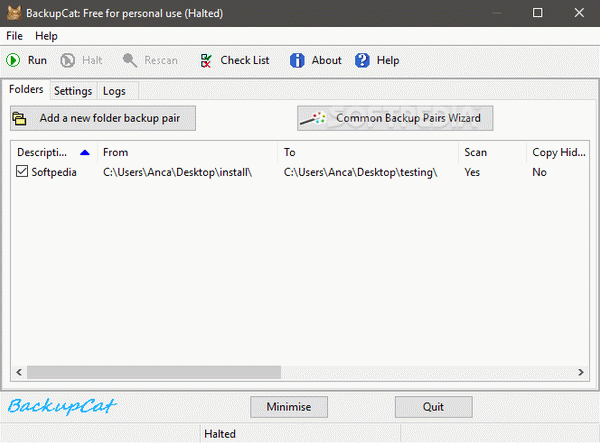Viewport: 600px width, 443px height.
Task: Launch the Common Backup Pairs Wizard
Action: [395, 118]
